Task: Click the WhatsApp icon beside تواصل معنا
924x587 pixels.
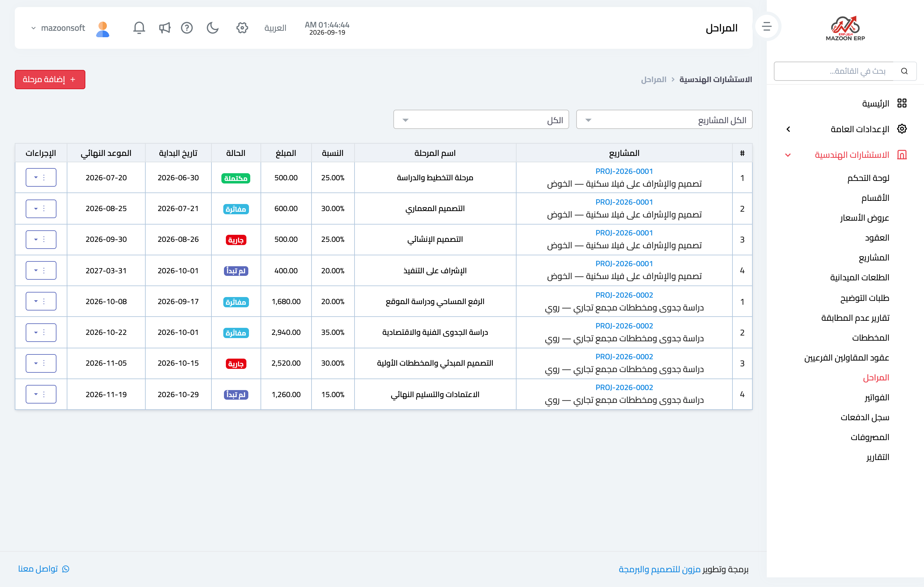Action: pos(66,569)
